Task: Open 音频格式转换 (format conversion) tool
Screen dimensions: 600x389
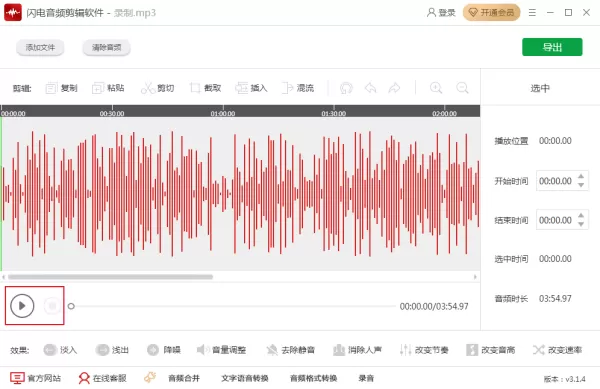Action: 313,378
